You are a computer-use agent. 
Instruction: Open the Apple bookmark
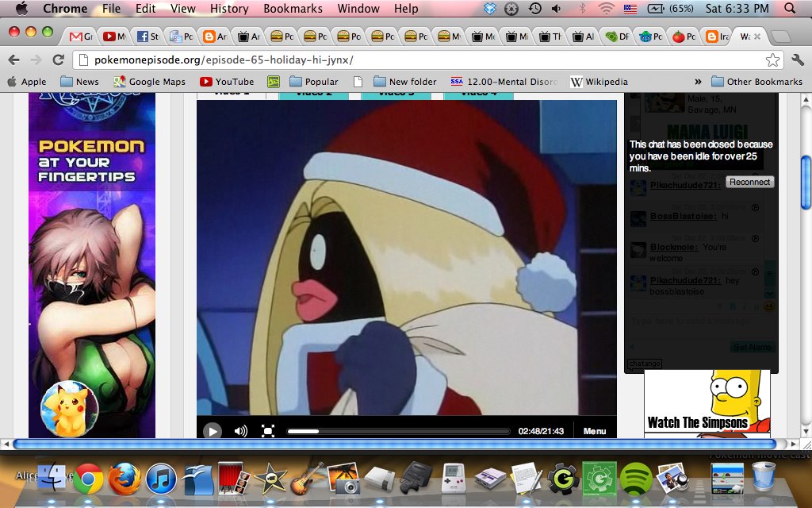point(27,82)
